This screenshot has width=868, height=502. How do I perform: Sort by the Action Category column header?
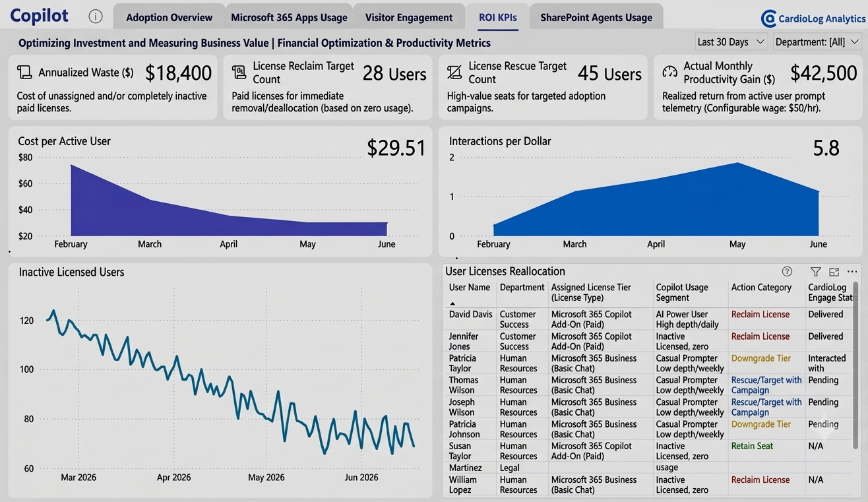(x=761, y=288)
